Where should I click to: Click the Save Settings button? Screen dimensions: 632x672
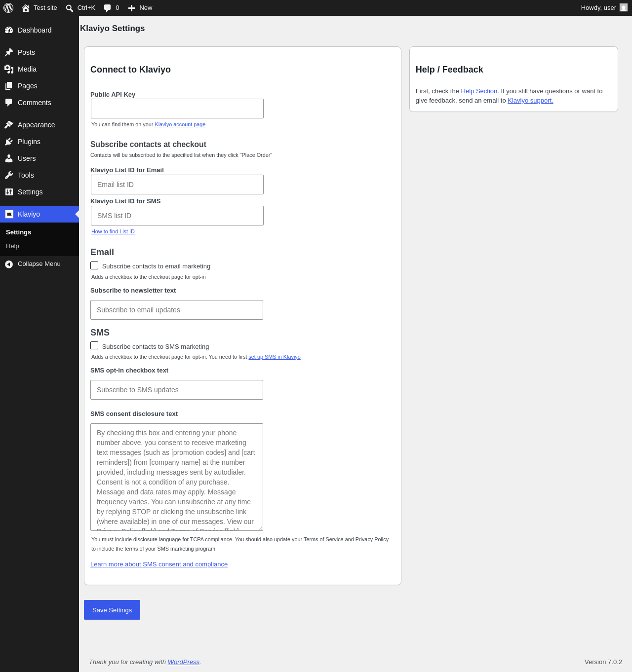coord(112,610)
